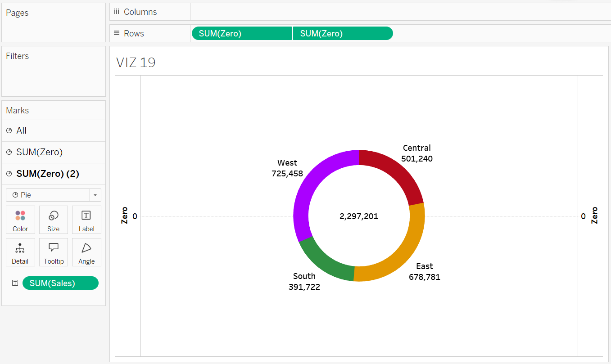The height and width of the screenshot is (364, 611).
Task: Click the Columns shelf icon
Action: click(x=117, y=12)
